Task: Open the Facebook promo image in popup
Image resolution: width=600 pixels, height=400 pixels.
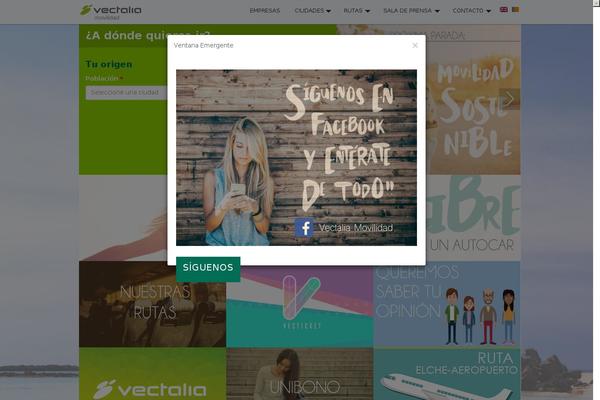Action: point(296,157)
